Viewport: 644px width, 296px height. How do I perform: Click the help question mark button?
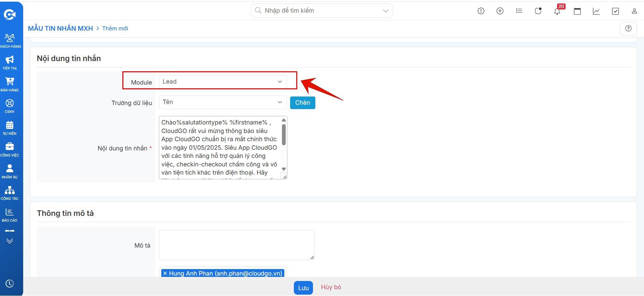(x=628, y=28)
